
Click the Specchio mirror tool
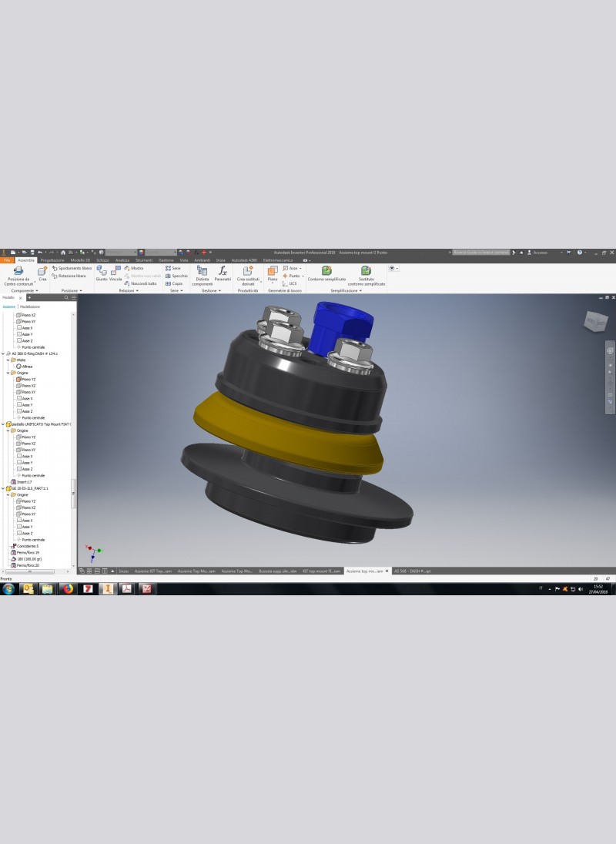176,275
